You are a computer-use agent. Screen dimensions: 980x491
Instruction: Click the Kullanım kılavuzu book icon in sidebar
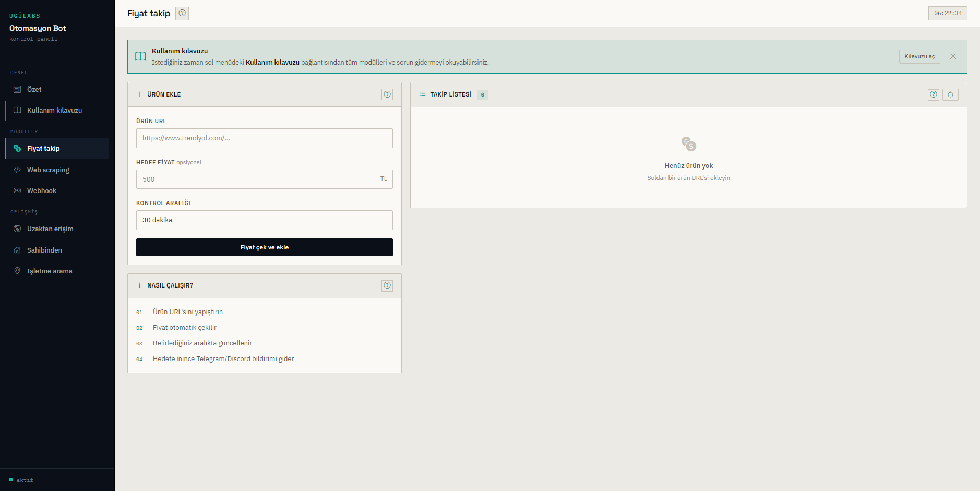point(17,110)
